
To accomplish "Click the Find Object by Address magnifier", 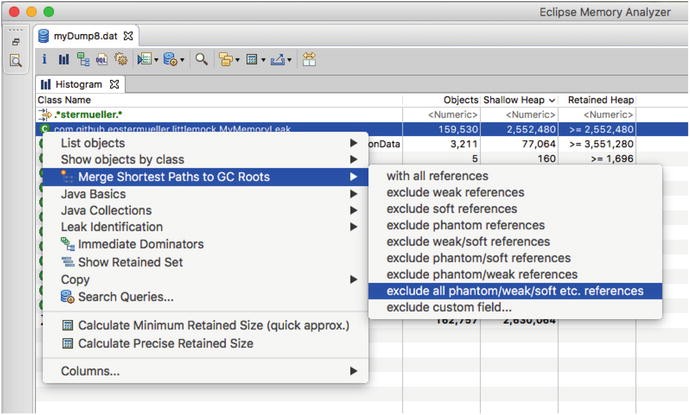I will tap(202, 59).
